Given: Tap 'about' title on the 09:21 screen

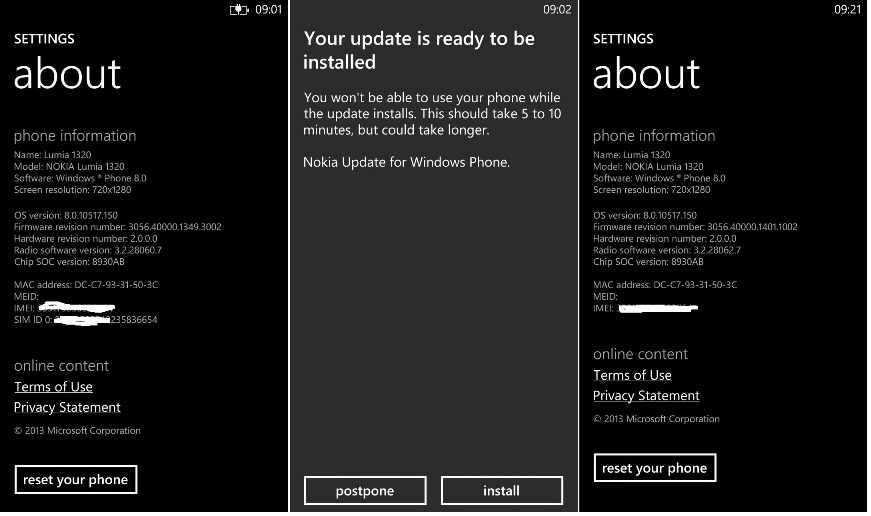Looking at the screenshot, I should click(x=646, y=74).
